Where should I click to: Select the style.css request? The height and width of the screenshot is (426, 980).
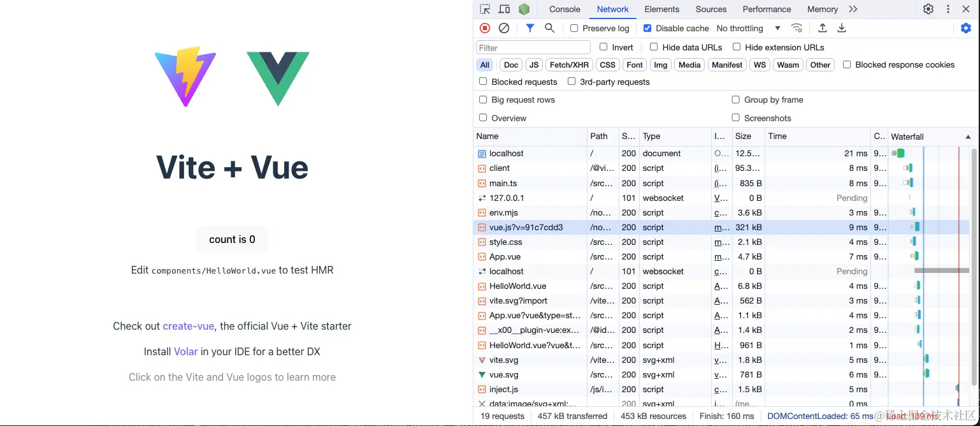721,242
